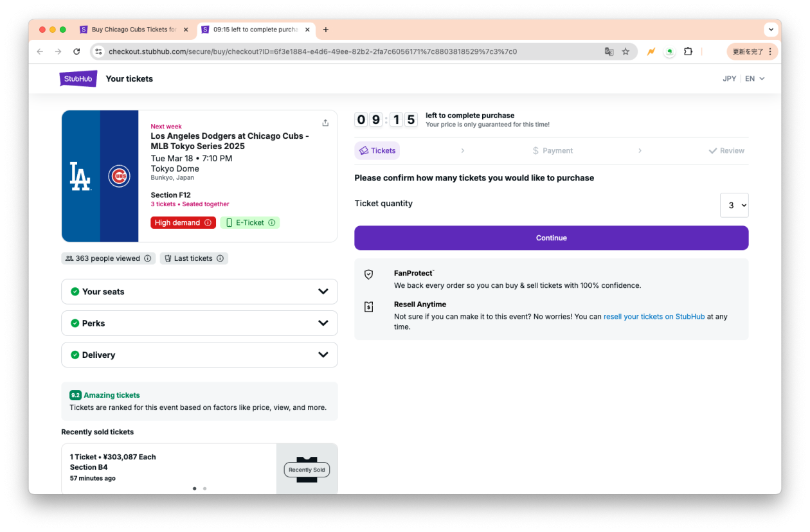Reload the page in browser toolbar
Viewport: 810px width, 532px height.
pyautogui.click(x=76, y=51)
